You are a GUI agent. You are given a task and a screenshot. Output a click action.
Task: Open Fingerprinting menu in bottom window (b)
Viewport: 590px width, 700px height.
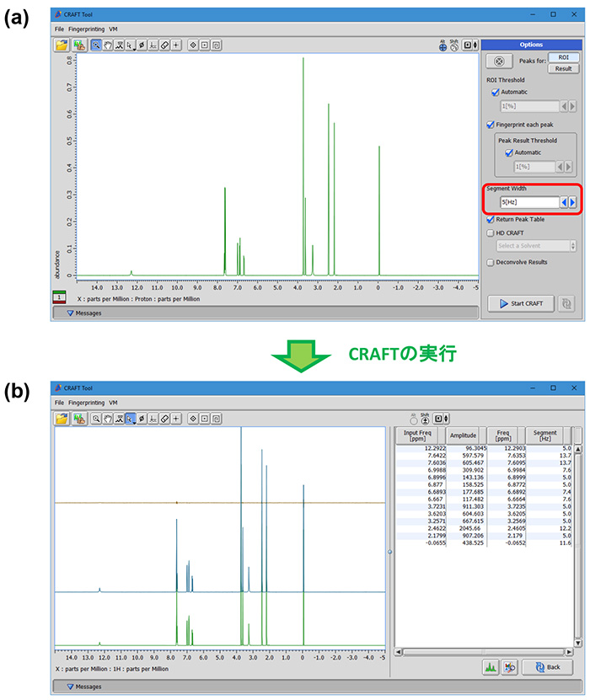(86, 403)
